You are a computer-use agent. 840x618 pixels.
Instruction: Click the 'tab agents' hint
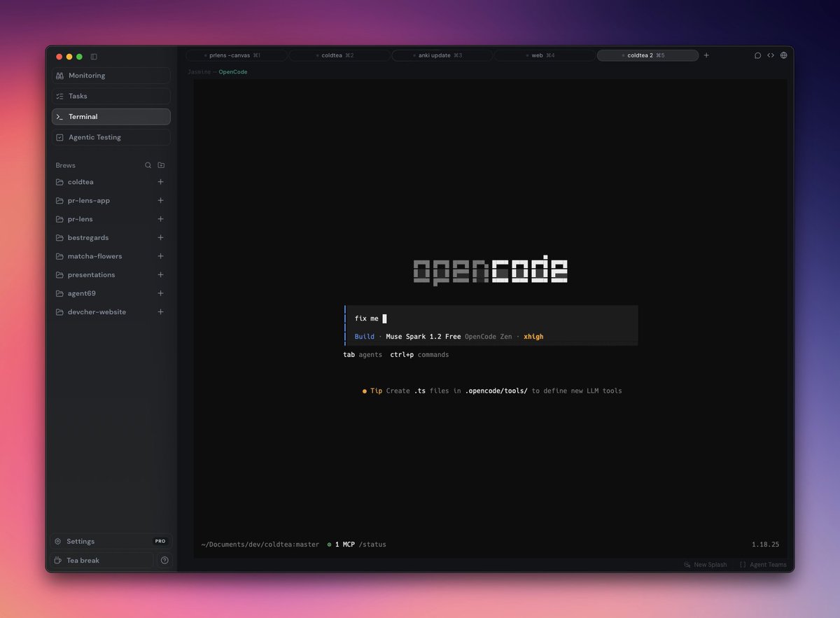coord(363,355)
